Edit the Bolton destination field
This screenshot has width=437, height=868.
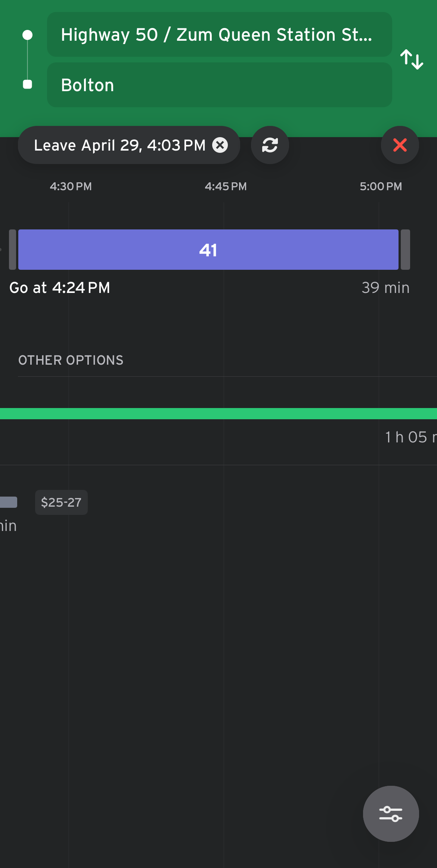click(219, 85)
